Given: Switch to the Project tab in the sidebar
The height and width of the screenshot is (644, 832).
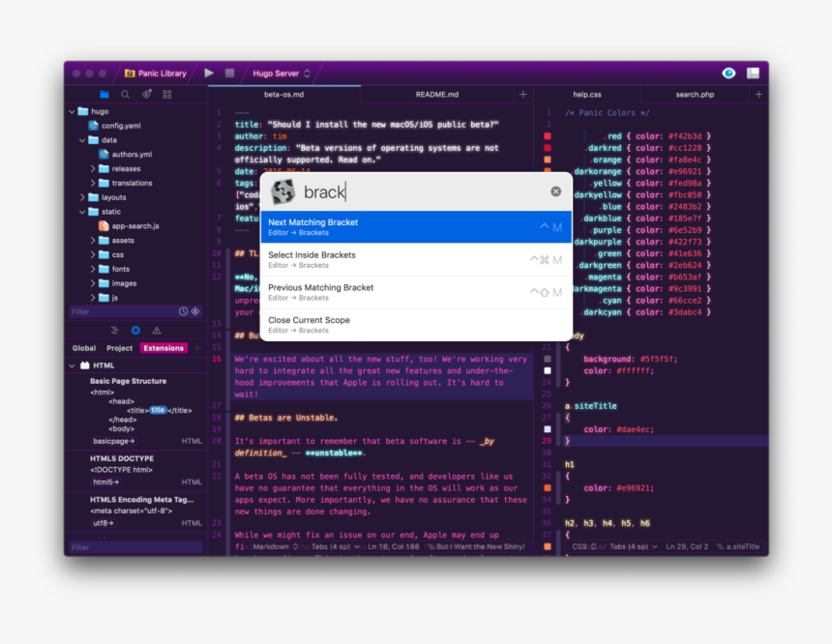Looking at the screenshot, I should coord(119,347).
